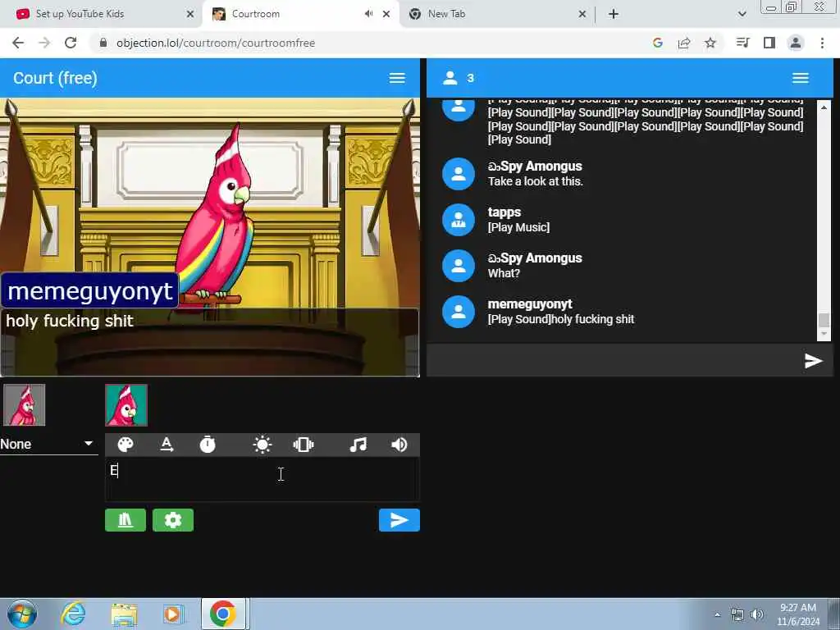This screenshot has height=630, width=840.
Task: Mute the Courtroom tab audio icon
Action: 368,14
